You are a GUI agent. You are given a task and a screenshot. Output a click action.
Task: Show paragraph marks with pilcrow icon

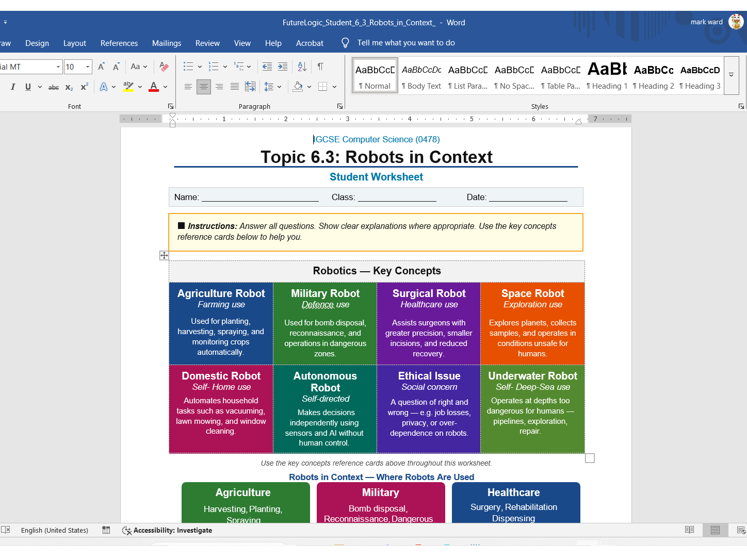pos(320,67)
